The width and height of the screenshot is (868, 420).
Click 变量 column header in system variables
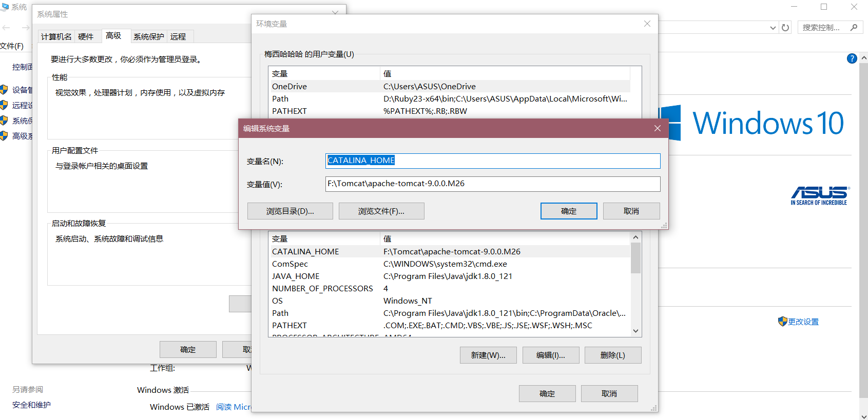(x=324, y=238)
